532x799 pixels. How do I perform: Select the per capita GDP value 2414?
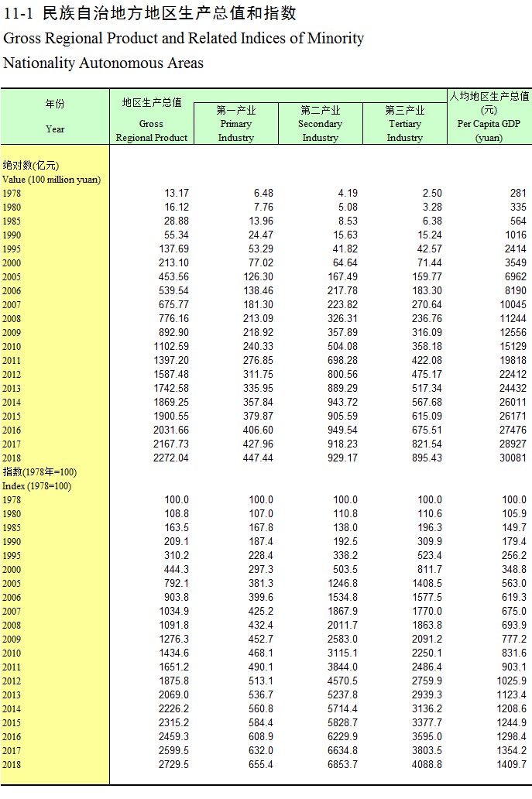click(515, 249)
